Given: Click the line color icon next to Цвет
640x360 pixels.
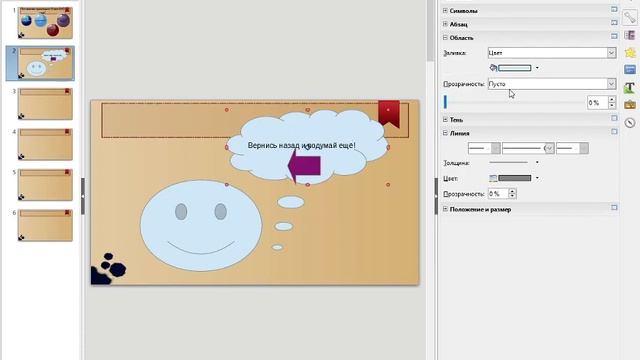Looking at the screenshot, I should tap(493, 178).
